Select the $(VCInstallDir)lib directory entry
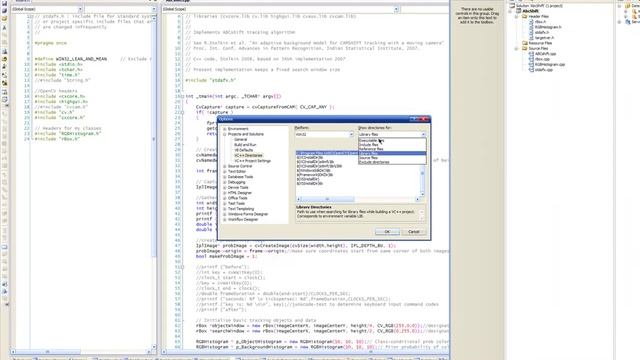640x360 pixels. [310, 158]
